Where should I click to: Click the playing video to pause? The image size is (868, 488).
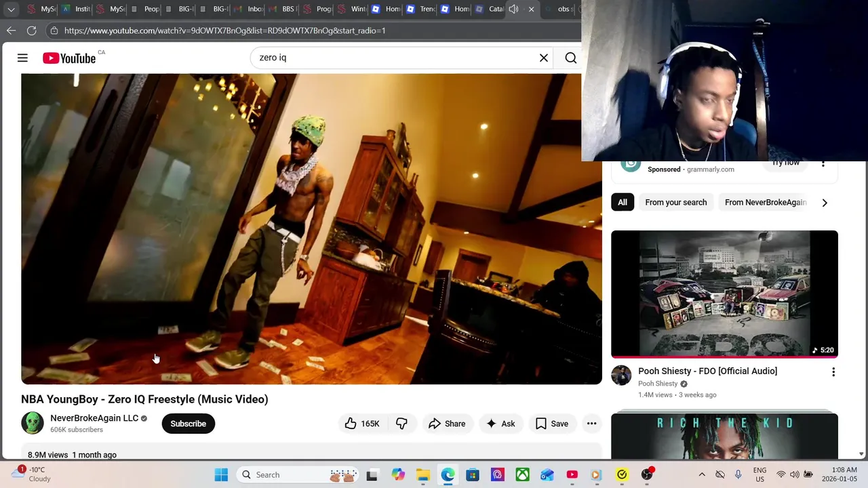(311, 229)
